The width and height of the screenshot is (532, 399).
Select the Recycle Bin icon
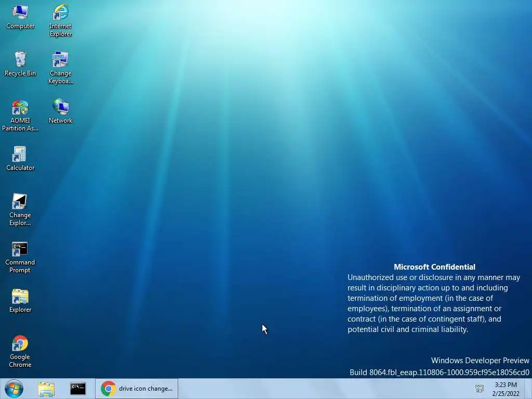[x=20, y=64]
